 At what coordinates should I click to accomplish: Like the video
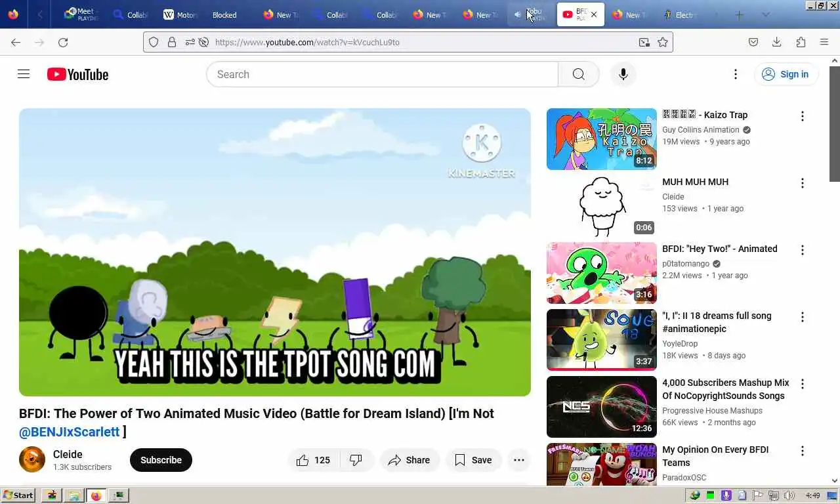(x=313, y=460)
